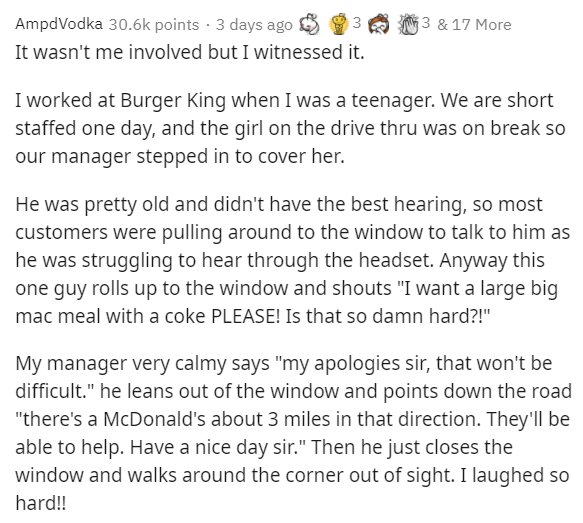
Task: Click the 'our manager stepped in' line
Action: point(180,156)
